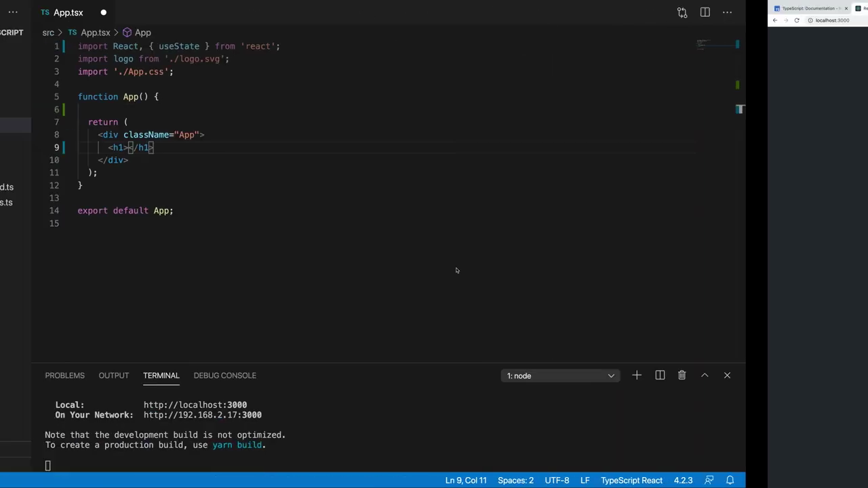Screen dimensions: 868x488
Task: Change end-of-line sequence via LF
Action: [x=585, y=481]
